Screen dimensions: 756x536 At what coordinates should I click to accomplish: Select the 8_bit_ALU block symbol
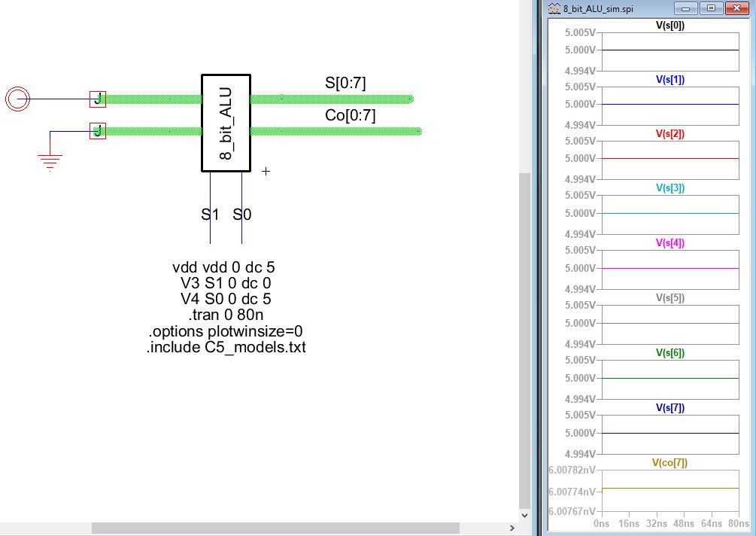(x=225, y=123)
